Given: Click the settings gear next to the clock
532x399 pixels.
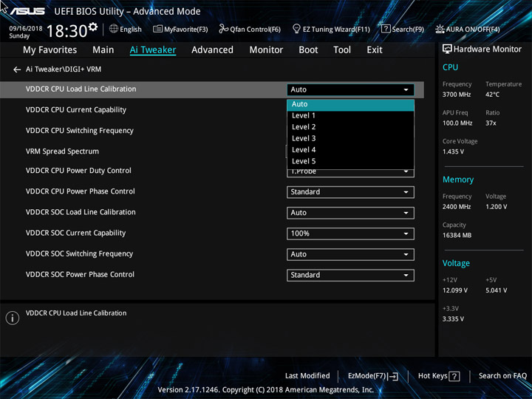Looking at the screenshot, I should click(92, 27).
